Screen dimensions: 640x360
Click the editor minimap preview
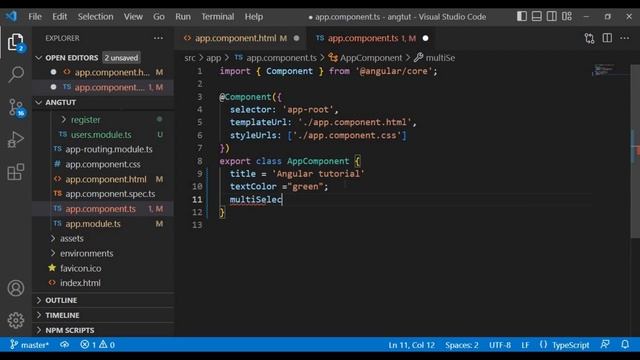click(x=605, y=70)
